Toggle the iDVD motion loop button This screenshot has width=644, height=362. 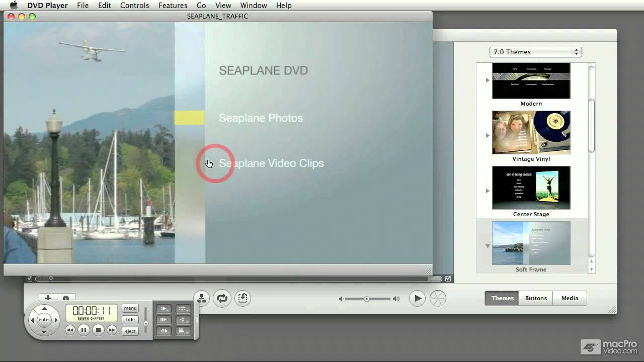coord(222,298)
